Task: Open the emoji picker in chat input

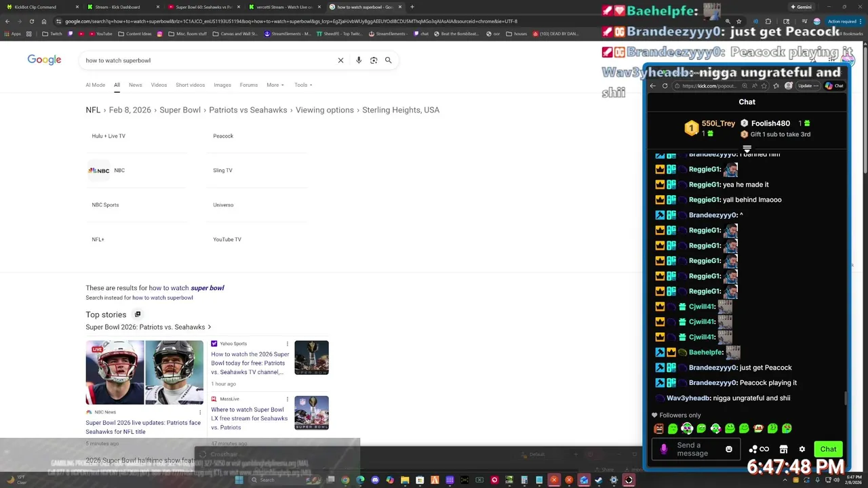Action: pos(729,449)
